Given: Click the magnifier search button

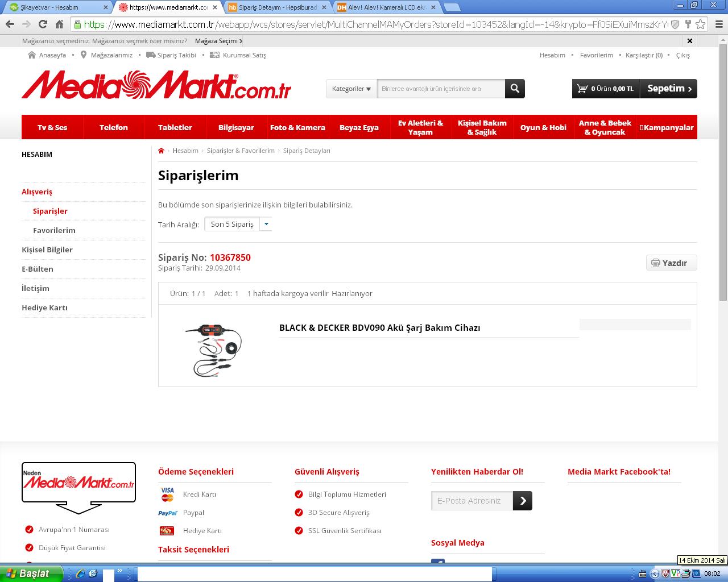Looking at the screenshot, I should (515, 89).
